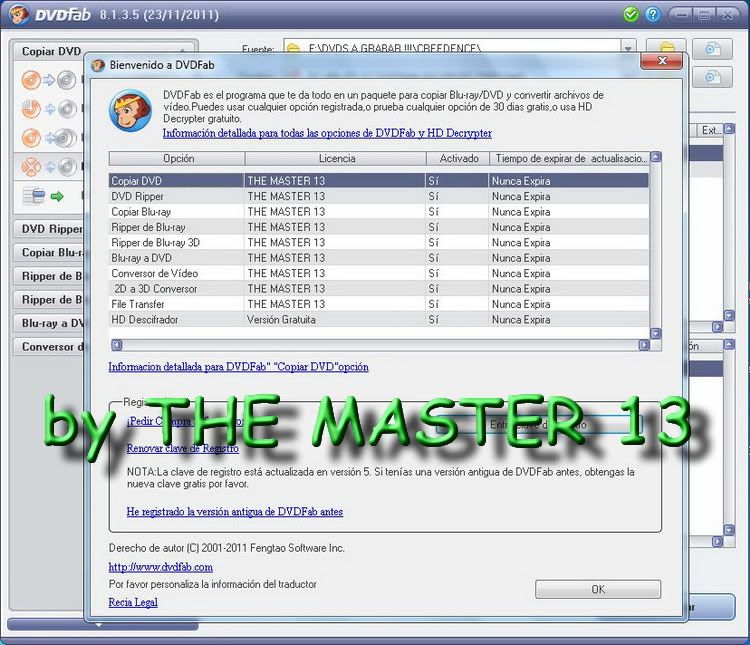
Task: Select the Blu-ray a DVD table row
Action: tap(379, 258)
